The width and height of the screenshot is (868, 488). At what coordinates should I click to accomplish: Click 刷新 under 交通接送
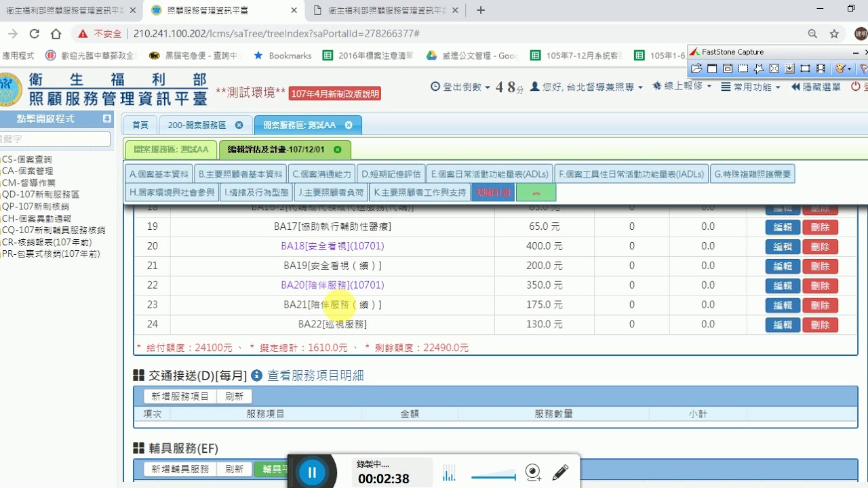(x=234, y=396)
